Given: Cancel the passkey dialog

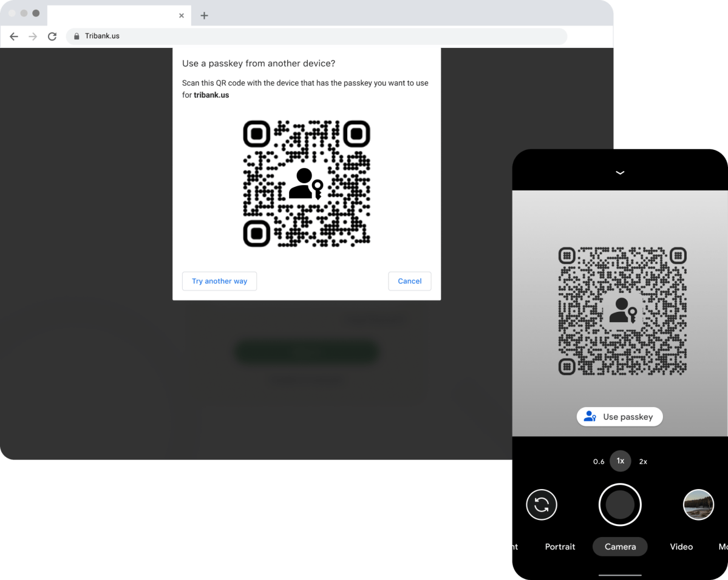Looking at the screenshot, I should (409, 281).
